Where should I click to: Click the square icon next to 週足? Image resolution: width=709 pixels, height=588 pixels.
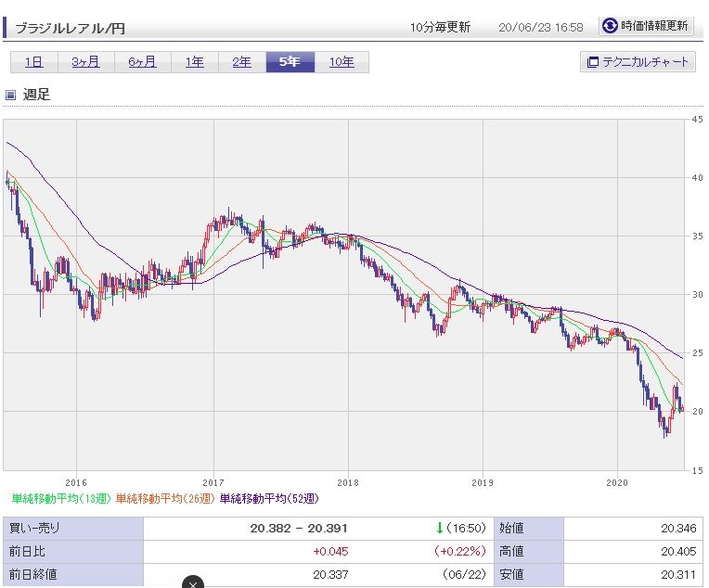coord(11,95)
